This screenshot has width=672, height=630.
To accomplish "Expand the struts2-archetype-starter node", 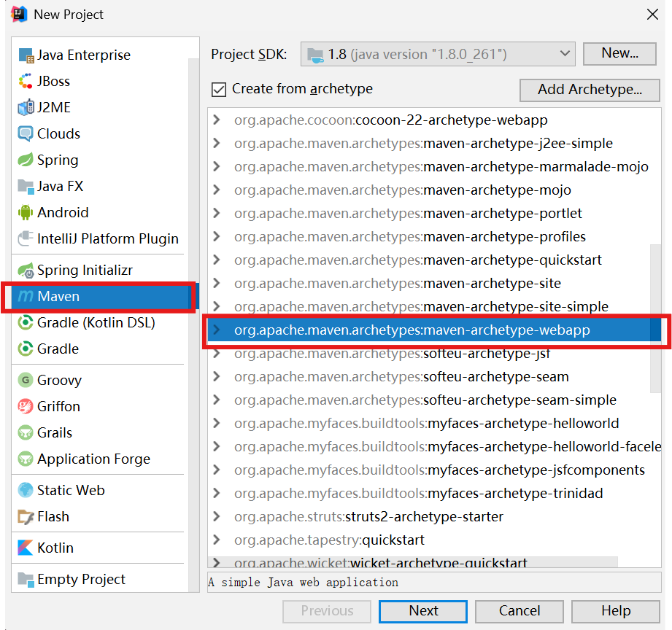I will [x=217, y=516].
